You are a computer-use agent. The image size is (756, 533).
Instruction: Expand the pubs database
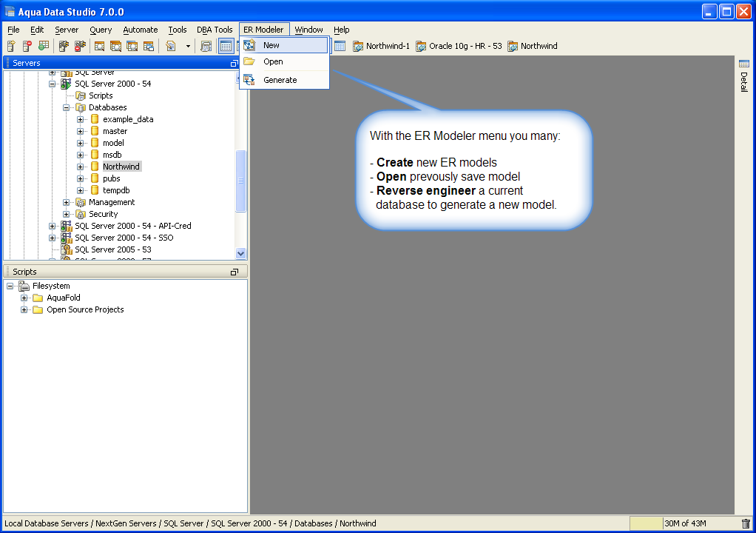coord(81,178)
